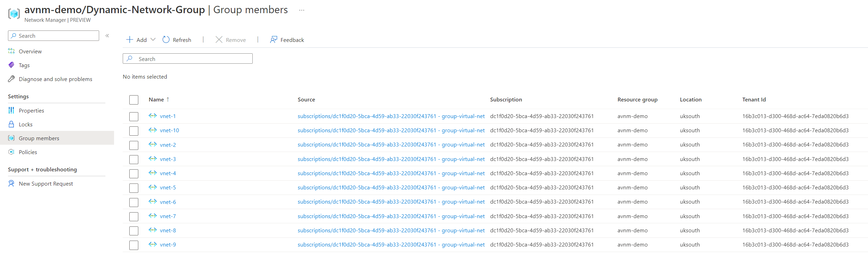Click the vnet-2 virtual network icon
Screen dimensions: 868x278
coord(153,144)
